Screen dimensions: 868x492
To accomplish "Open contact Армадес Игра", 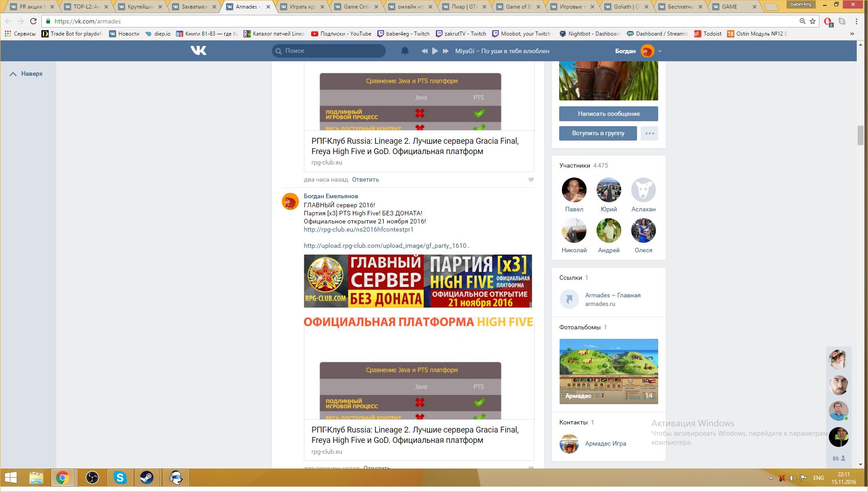I will [606, 443].
